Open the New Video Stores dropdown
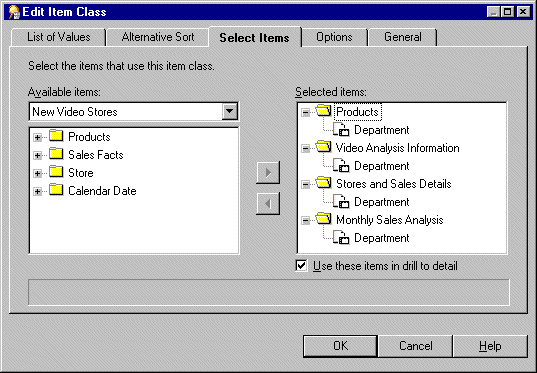537x373 pixels. coord(229,111)
